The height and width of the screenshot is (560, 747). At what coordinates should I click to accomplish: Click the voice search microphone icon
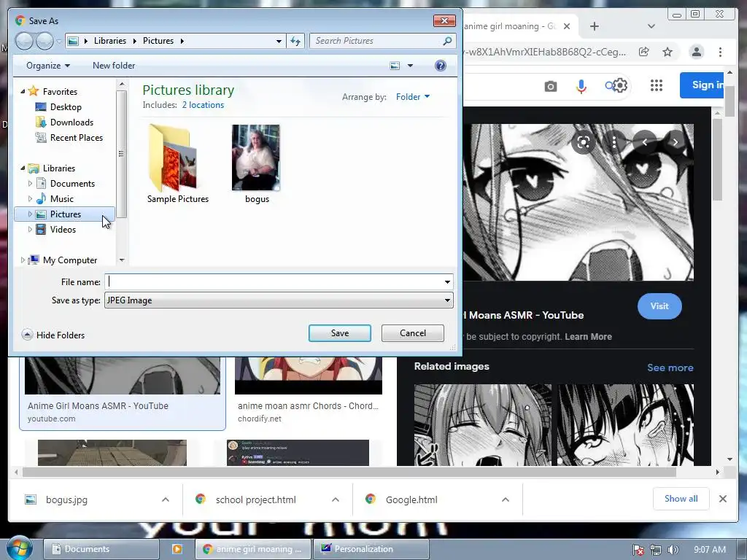[581, 86]
